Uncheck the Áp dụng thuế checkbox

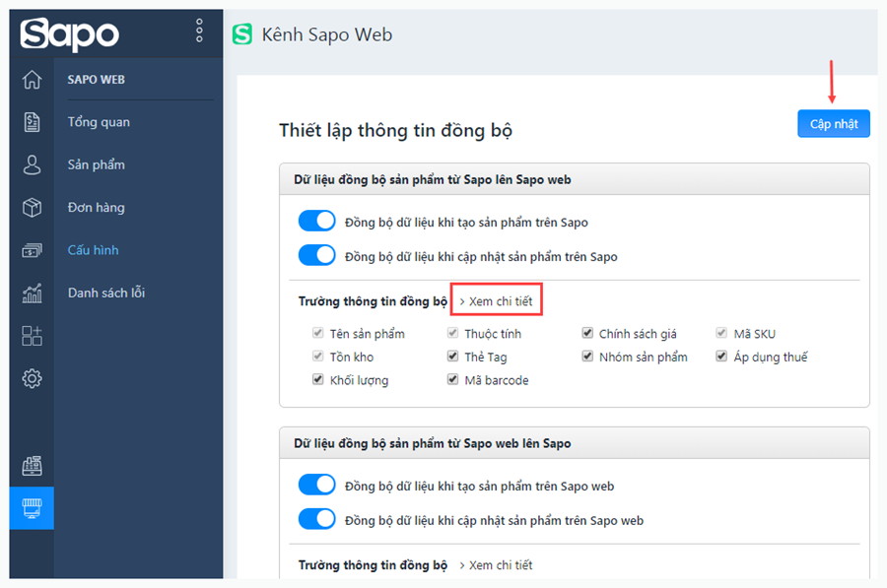[721, 357]
